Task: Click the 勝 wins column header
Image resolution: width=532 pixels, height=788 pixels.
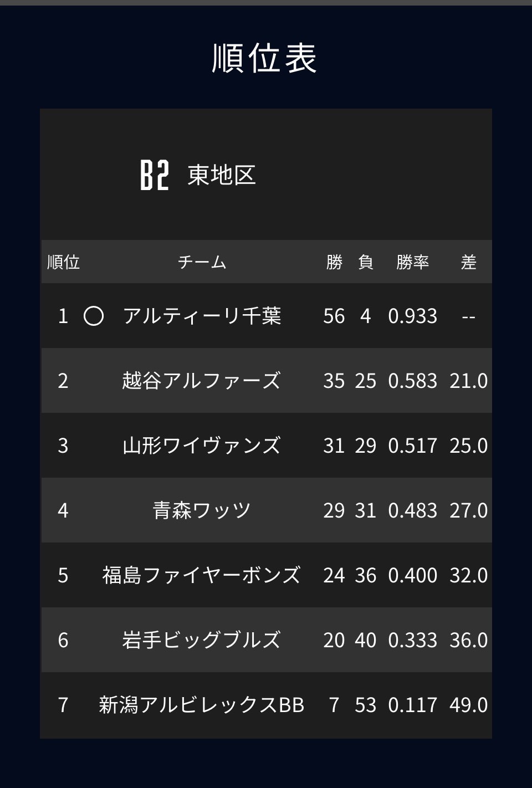Action: click(334, 262)
